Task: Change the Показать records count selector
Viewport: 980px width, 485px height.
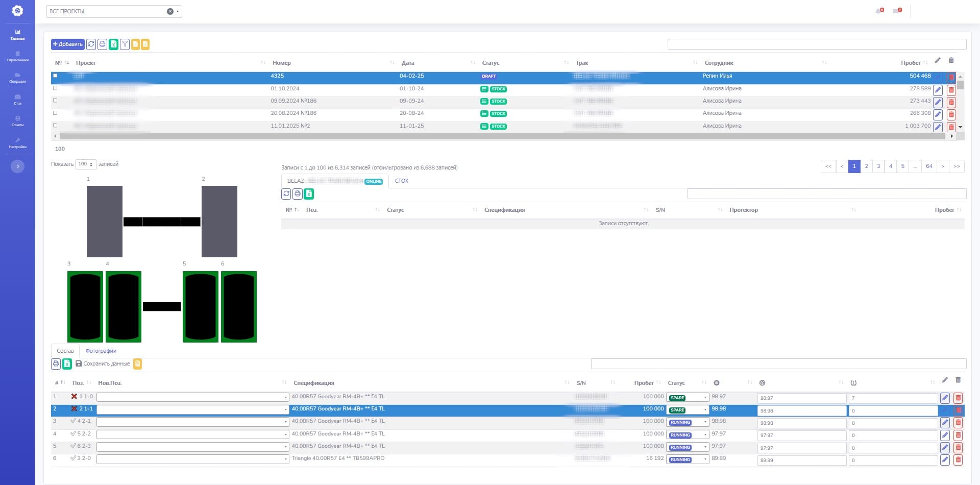Action: pos(85,164)
